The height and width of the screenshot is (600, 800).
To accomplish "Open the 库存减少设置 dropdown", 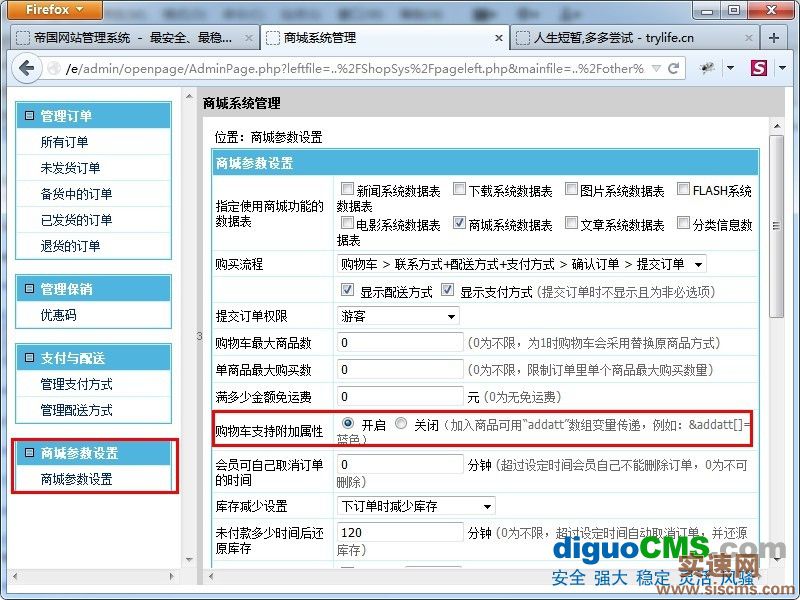I will coord(416,506).
